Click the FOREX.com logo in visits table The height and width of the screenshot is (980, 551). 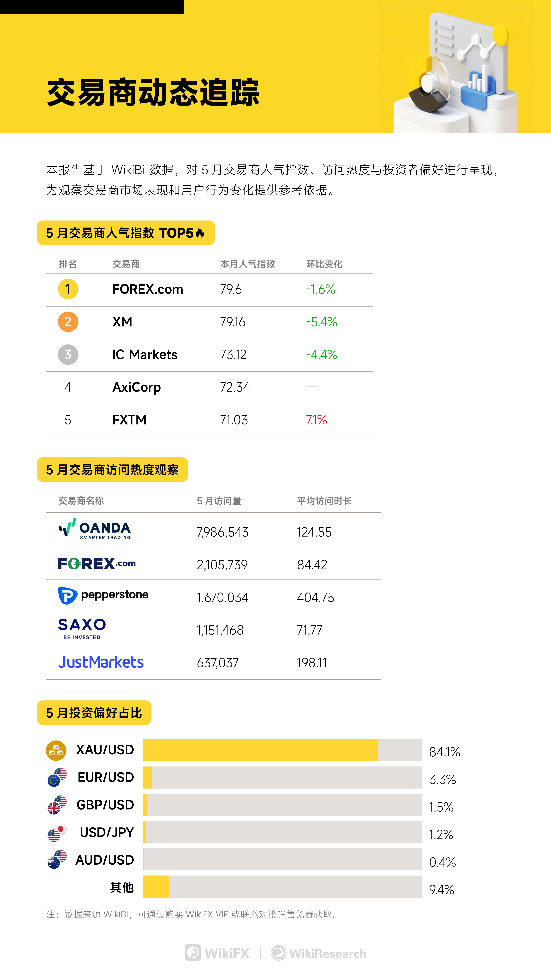pos(97,563)
